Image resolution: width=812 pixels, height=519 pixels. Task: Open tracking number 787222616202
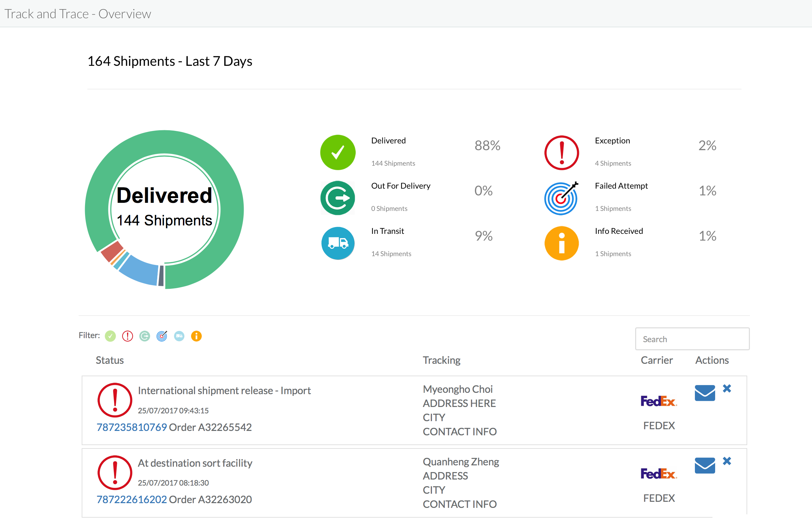(132, 499)
